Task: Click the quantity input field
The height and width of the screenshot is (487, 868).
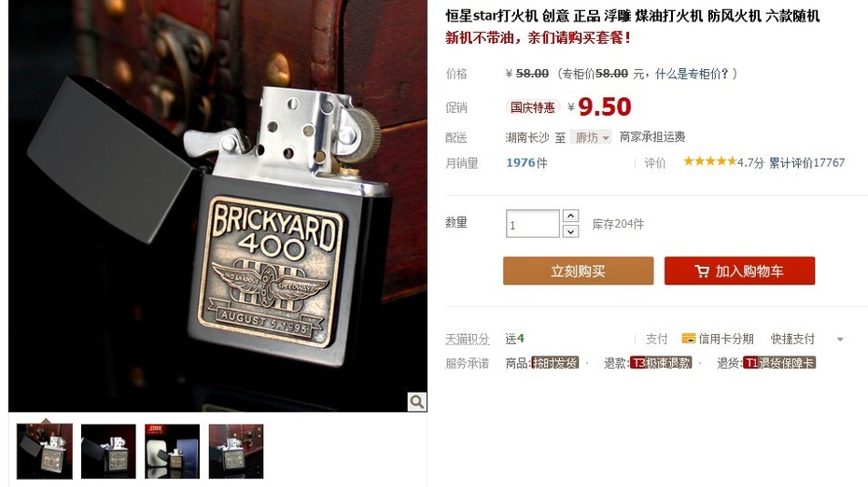Action: coord(533,224)
